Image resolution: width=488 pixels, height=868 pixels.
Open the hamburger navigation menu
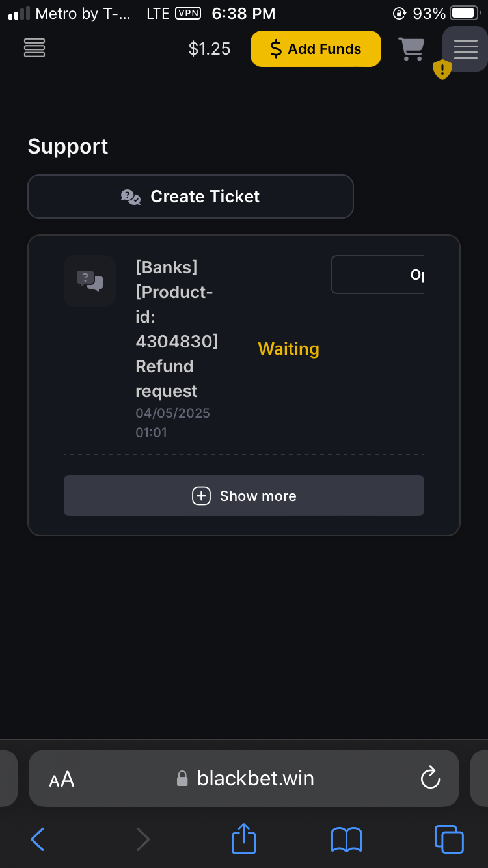465,49
